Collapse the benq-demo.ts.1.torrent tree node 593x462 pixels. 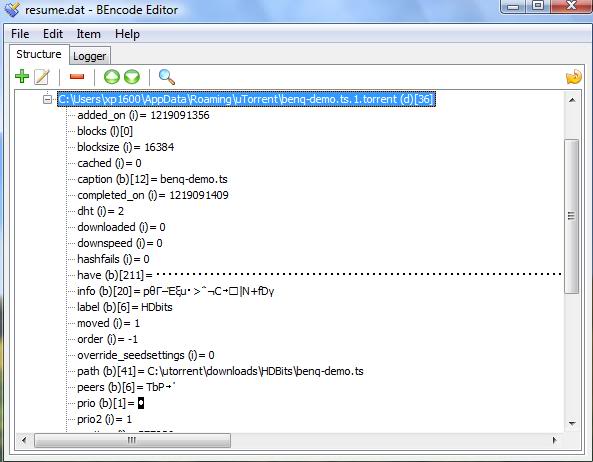coord(47,99)
